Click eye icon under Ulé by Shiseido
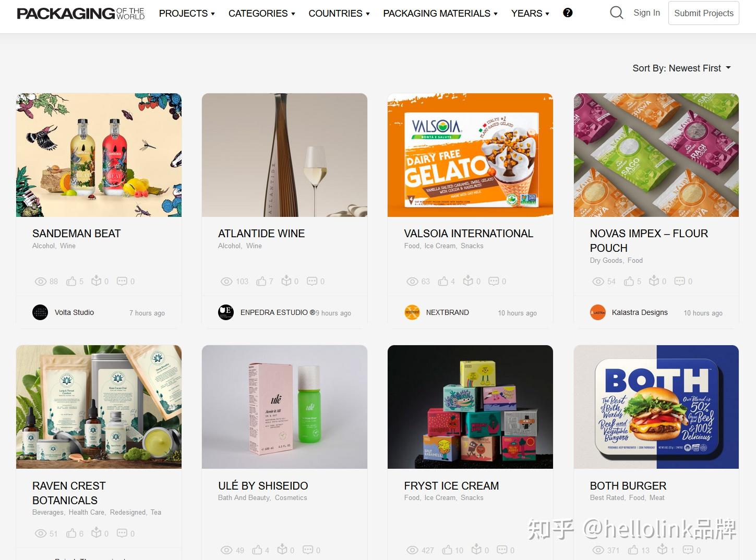The image size is (756, 560). click(x=226, y=550)
